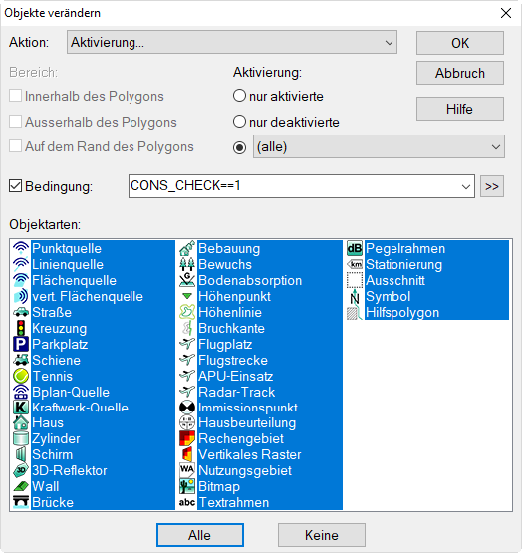522x553 pixels.
Task: Select the nur deaktivierte radio button
Action: click(239, 122)
